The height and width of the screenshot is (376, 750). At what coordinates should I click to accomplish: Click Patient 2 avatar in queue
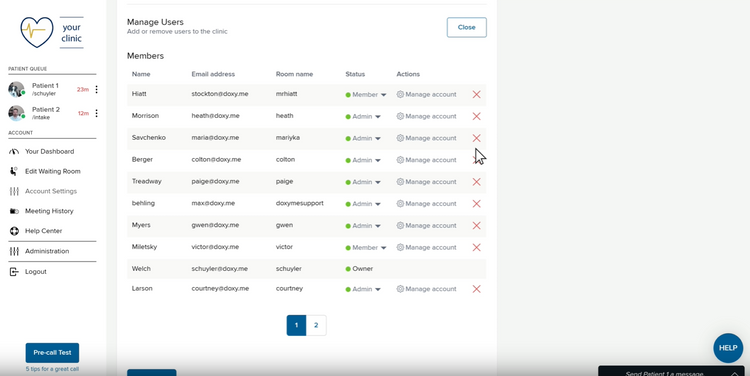pyautogui.click(x=16, y=113)
